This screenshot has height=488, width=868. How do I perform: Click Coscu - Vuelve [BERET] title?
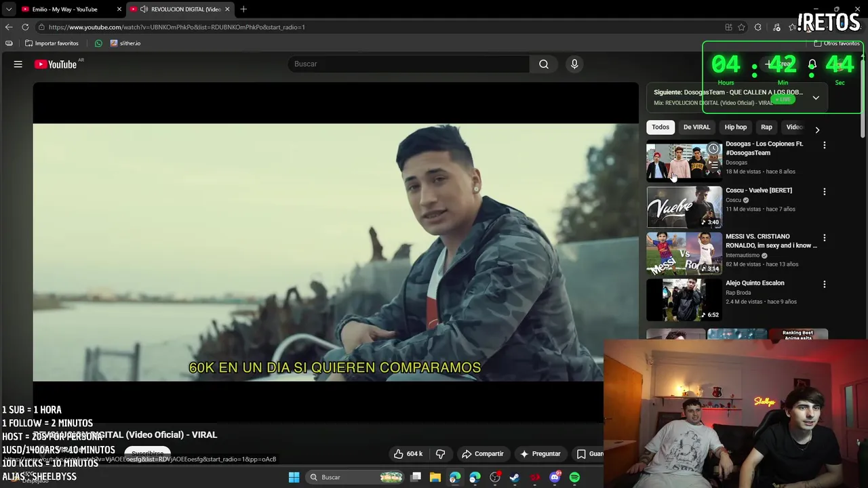pos(759,190)
